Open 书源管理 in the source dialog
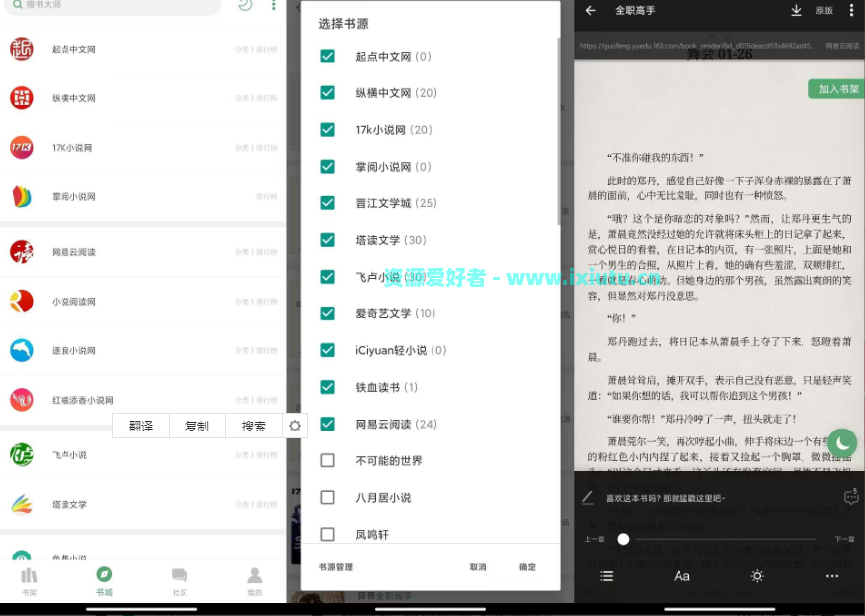This screenshot has height=616, width=865. (x=336, y=567)
